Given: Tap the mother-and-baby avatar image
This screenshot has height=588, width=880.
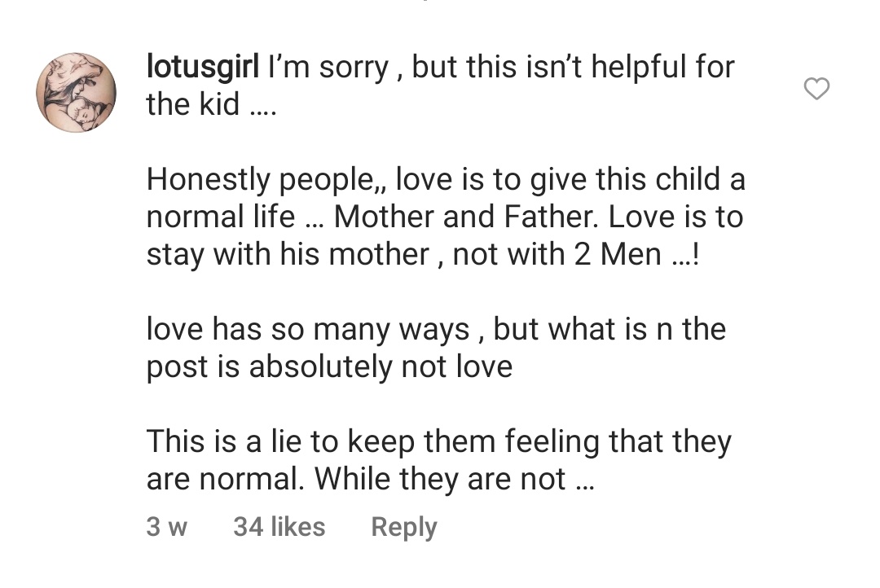Looking at the screenshot, I should pos(77,93).
